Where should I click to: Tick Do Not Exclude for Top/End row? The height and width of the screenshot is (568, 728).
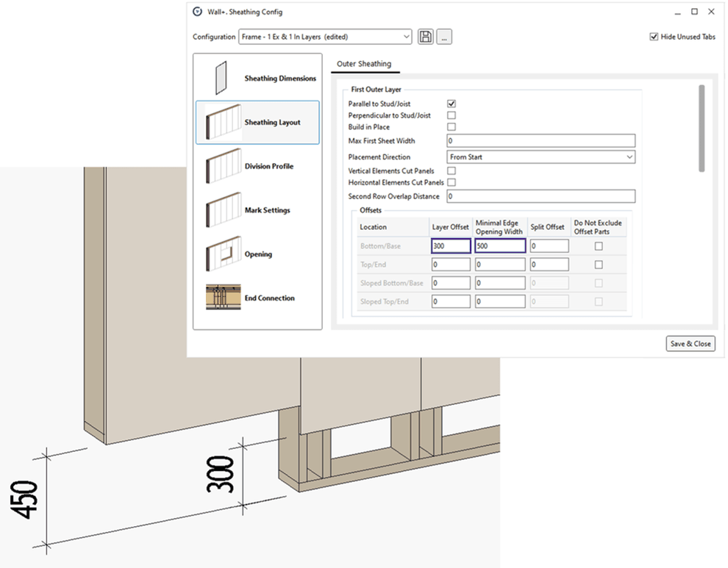point(599,265)
